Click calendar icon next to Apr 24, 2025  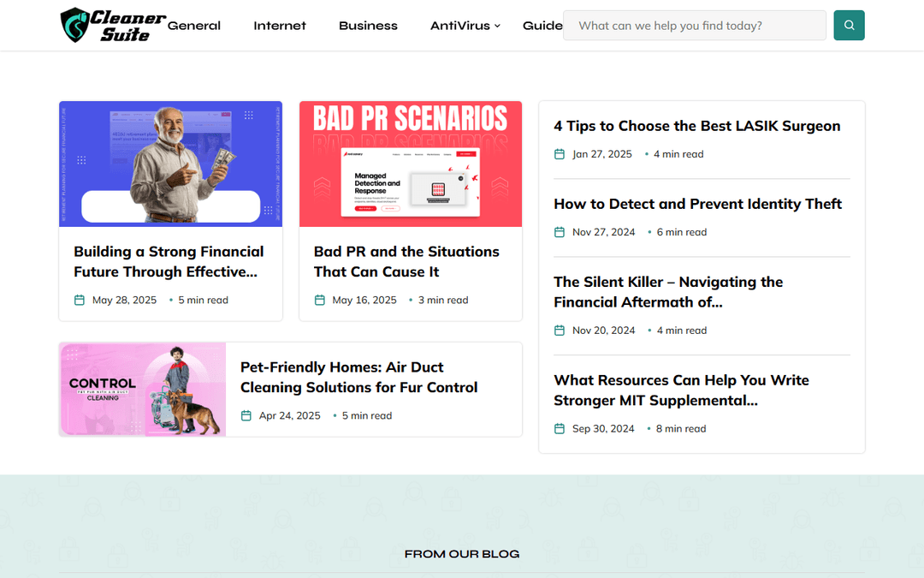click(x=246, y=416)
